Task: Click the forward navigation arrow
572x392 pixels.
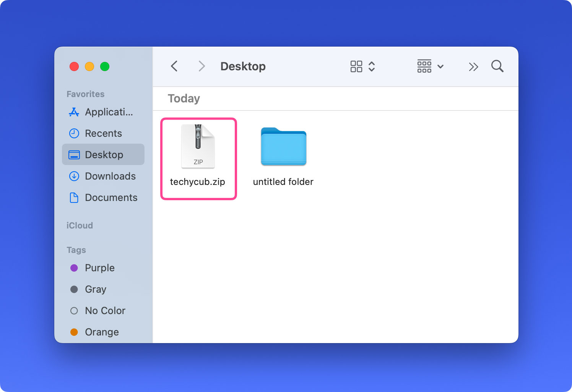Action: (x=201, y=66)
